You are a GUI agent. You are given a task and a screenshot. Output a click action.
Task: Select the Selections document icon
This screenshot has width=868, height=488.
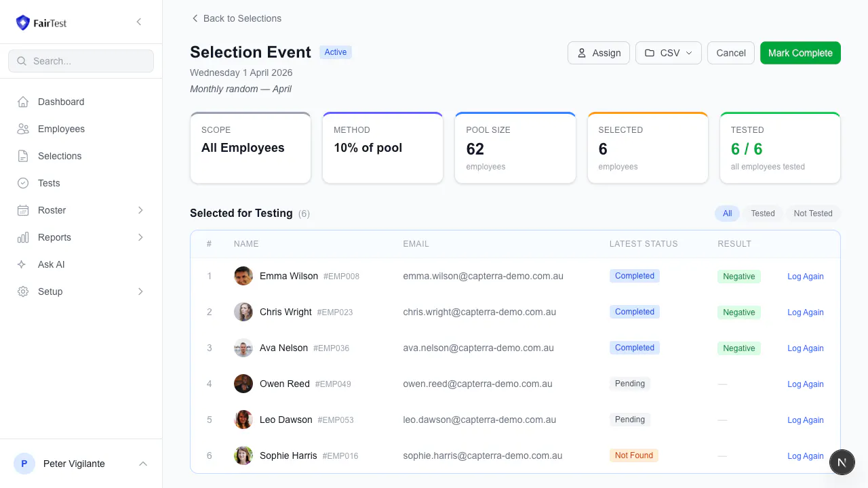tap(23, 156)
